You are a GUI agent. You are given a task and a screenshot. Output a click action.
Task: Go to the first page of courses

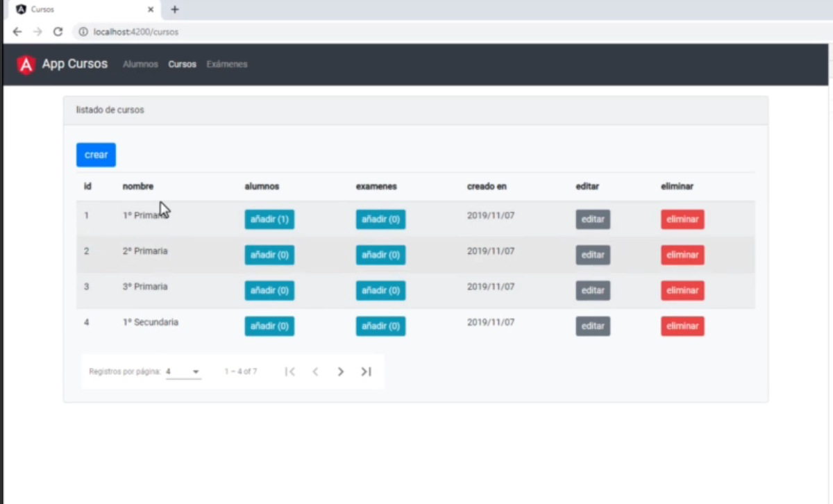tap(290, 372)
